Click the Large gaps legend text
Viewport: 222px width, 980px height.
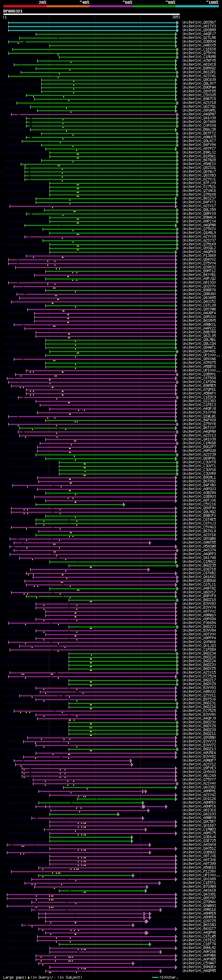coord(43,977)
